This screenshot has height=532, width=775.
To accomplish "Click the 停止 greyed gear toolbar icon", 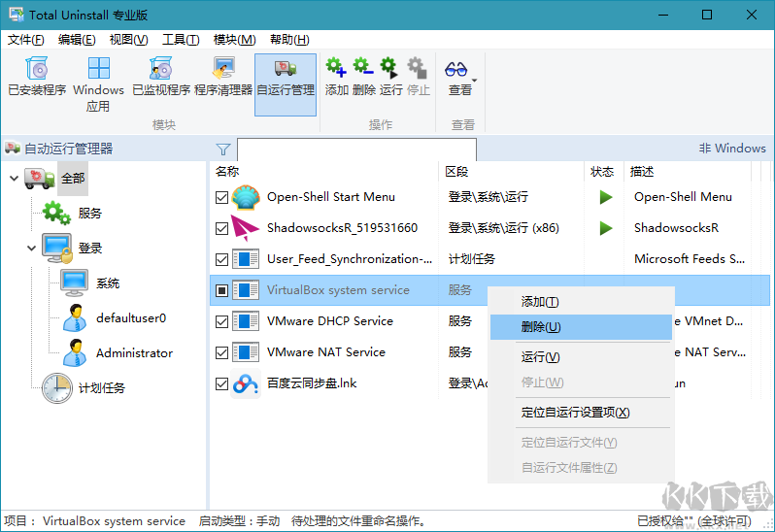I will pos(418,67).
